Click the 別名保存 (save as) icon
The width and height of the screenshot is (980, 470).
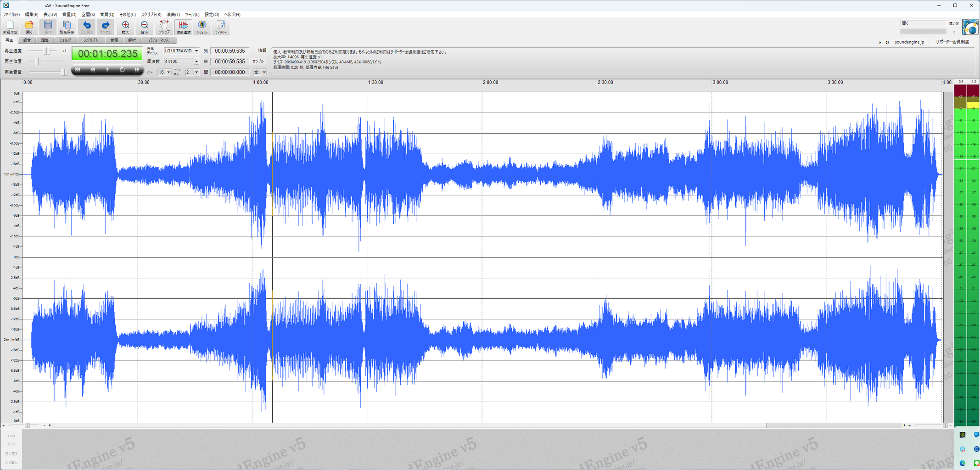pyautogui.click(x=67, y=27)
